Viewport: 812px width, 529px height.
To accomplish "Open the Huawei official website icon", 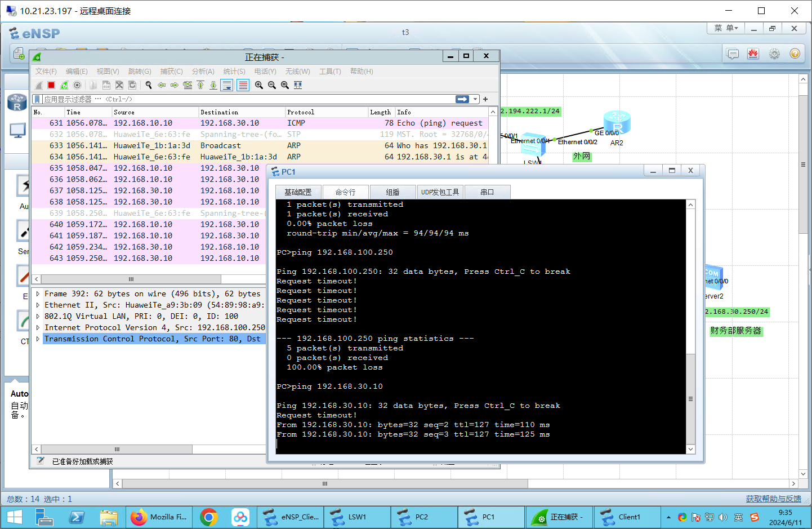I will click(x=753, y=54).
